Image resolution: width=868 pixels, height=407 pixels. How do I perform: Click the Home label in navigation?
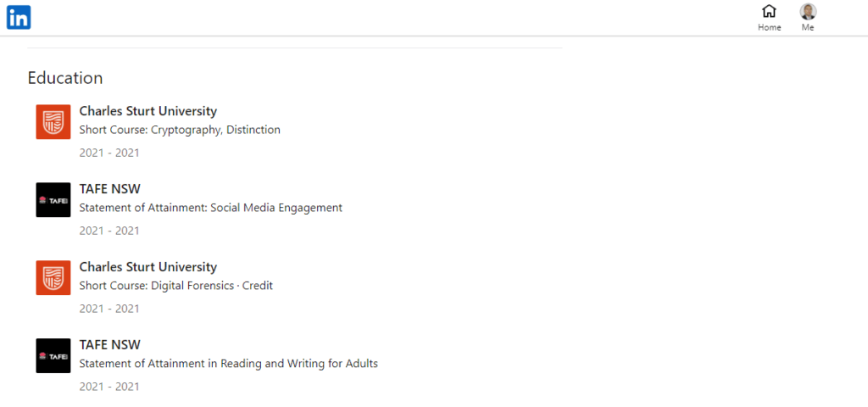tap(769, 28)
